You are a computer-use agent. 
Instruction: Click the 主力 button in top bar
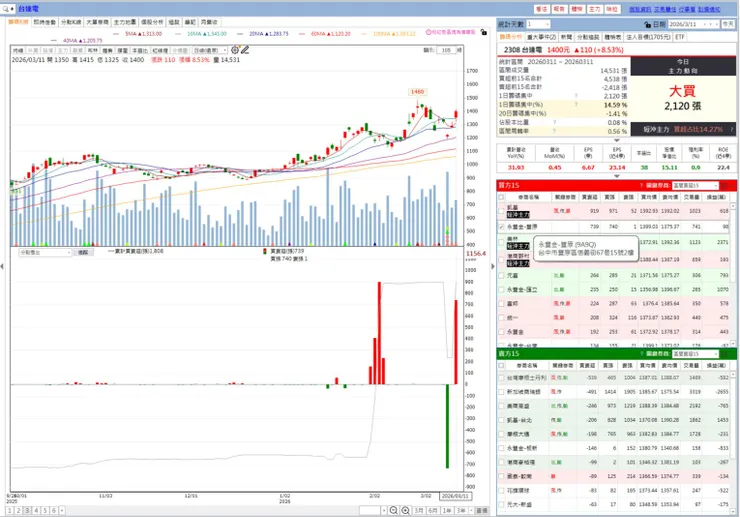pyautogui.click(x=594, y=9)
